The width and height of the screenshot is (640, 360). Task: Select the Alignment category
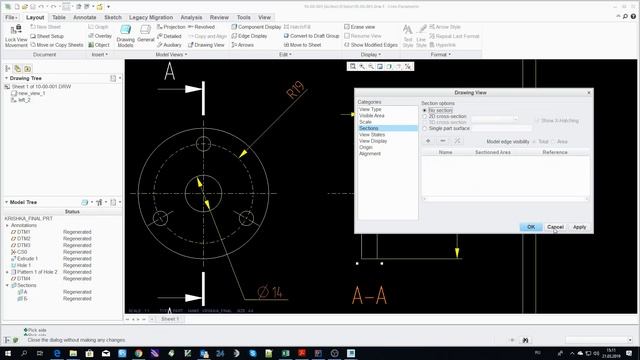coord(370,153)
